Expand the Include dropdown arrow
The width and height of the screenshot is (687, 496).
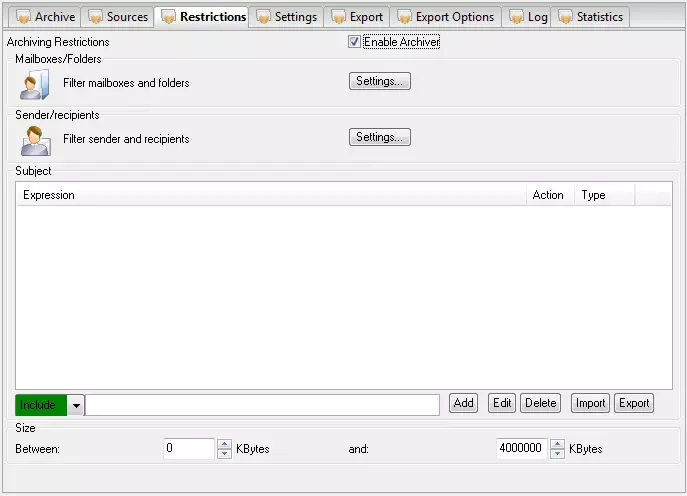click(76, 405)
